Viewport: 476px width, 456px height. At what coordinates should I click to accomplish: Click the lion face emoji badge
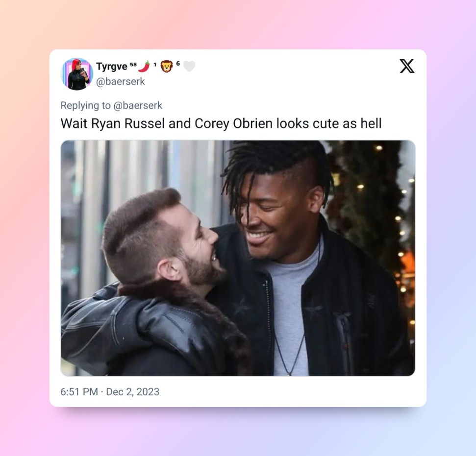tap(166, 67)
